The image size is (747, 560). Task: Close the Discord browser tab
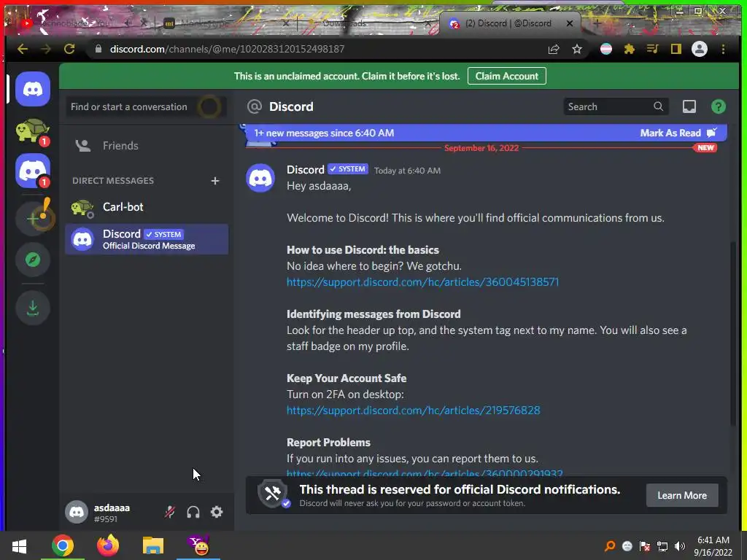pyautogui.click(x=569, y=23)
